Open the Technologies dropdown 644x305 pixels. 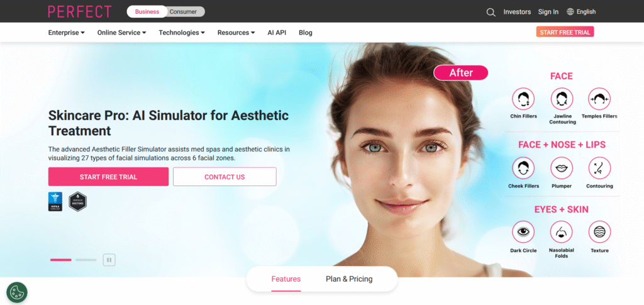click(x=182, y=33)
